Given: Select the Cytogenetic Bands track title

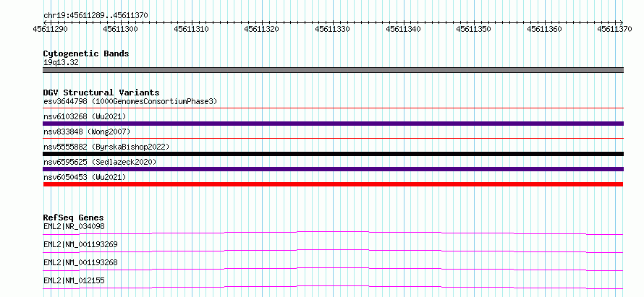Looking at the screenshot, I should coord(86,53).
